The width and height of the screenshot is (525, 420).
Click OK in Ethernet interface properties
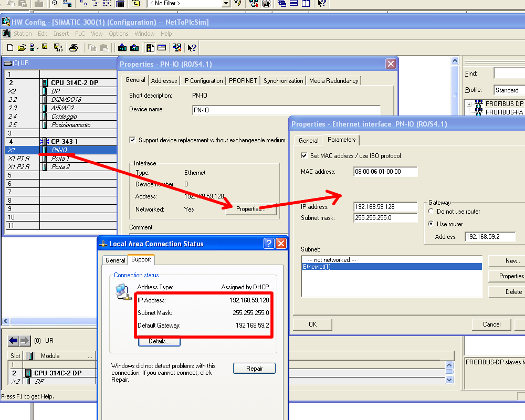point(313,324)
